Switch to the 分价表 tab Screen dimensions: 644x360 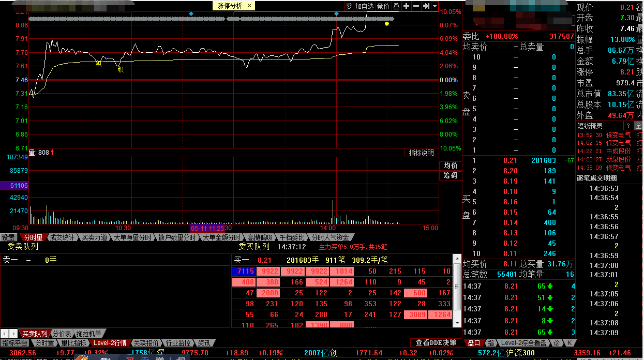pyautogui.click(x=62, y=334)
